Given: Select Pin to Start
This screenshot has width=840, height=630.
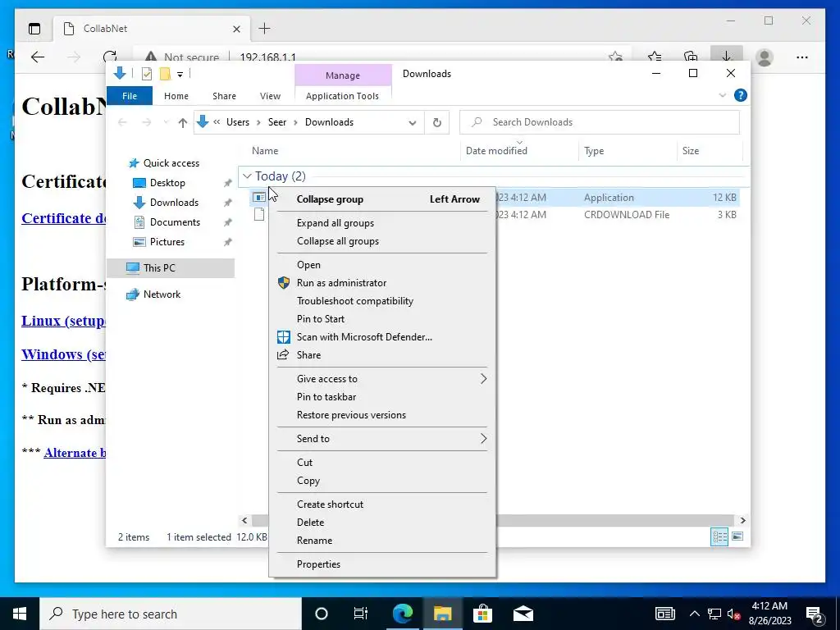Looking at the screenshot, I should tap(321, 319).
